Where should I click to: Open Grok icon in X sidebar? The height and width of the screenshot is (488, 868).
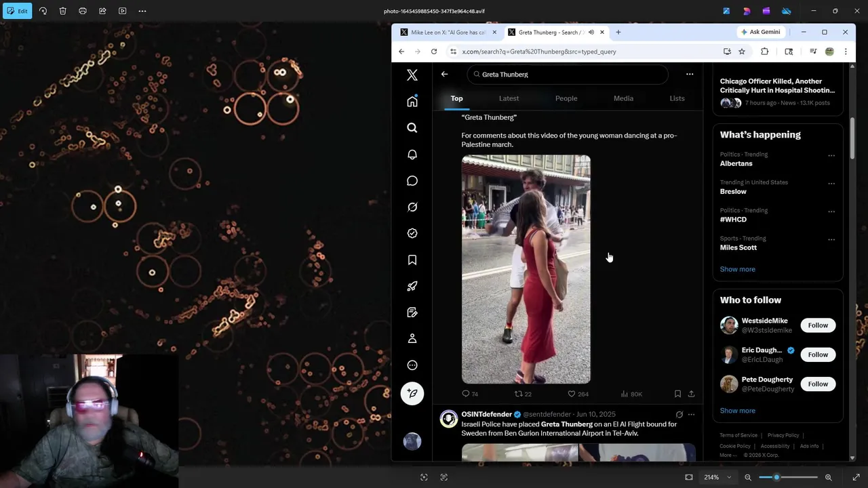412,207
